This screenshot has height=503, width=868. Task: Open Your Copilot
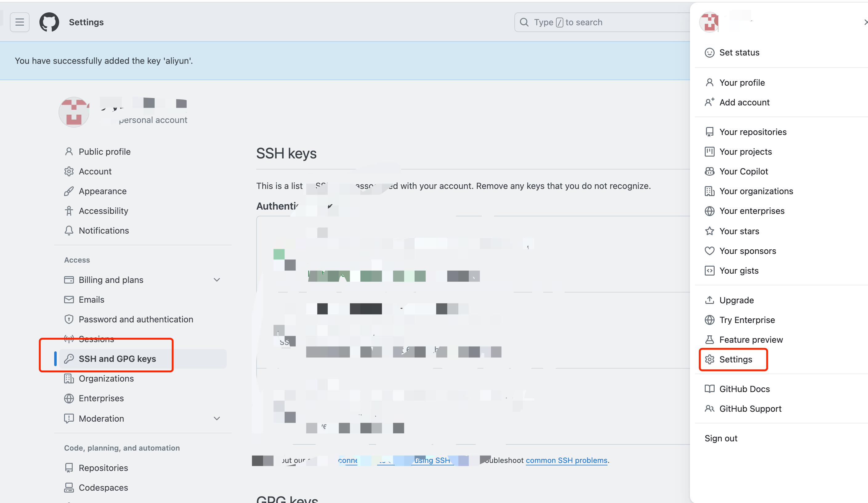(x=744, y=171)
